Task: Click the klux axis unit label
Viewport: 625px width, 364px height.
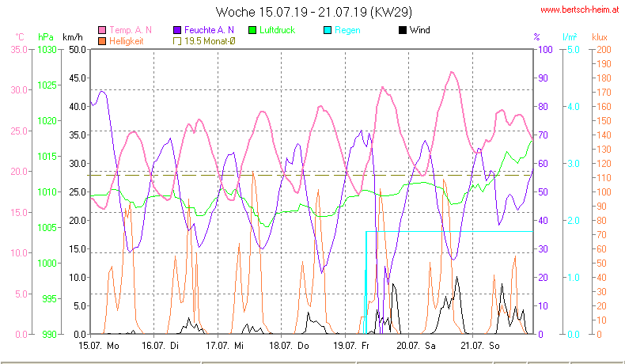Action: (600, 37)
